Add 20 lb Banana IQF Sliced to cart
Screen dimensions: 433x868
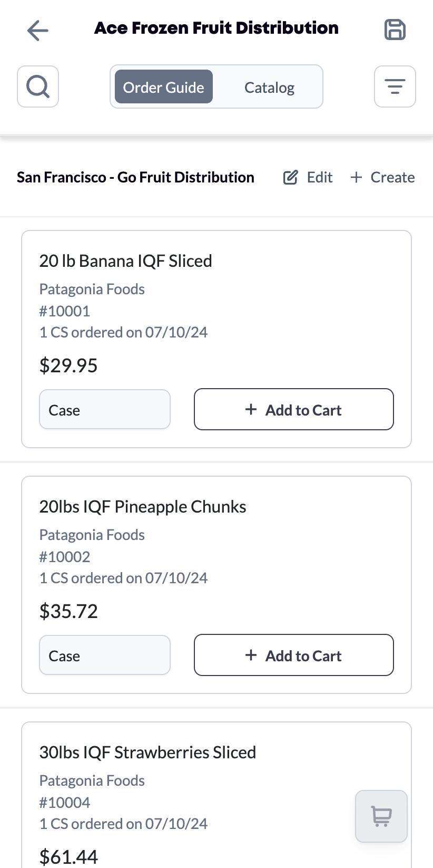[294, 409]
